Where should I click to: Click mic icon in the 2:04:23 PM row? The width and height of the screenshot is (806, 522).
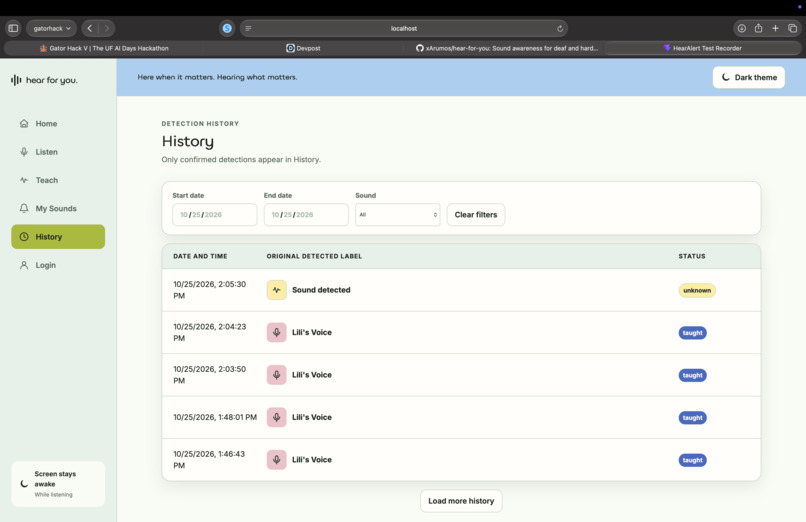point(277,332)
